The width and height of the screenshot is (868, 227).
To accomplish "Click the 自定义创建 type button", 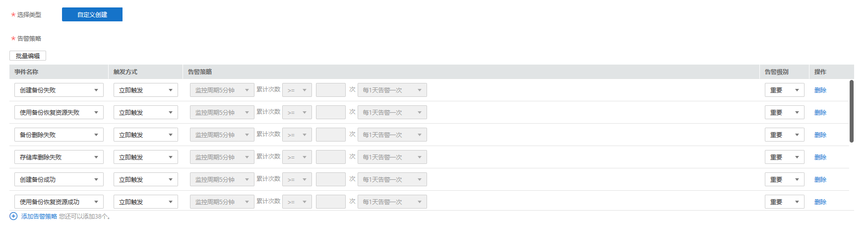I will (x=92, y=14).
